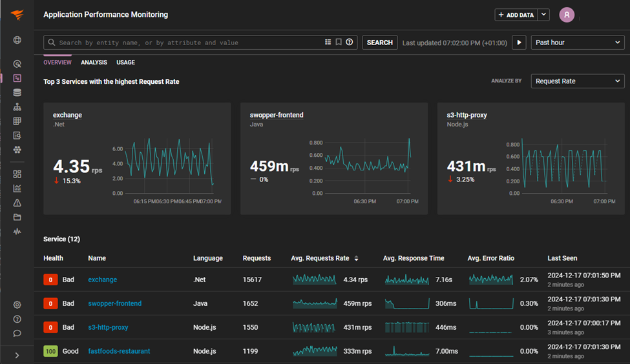Open the fastfoods-restaurant service in table
This screenshot has height=364, width=630.
point(119,351)
